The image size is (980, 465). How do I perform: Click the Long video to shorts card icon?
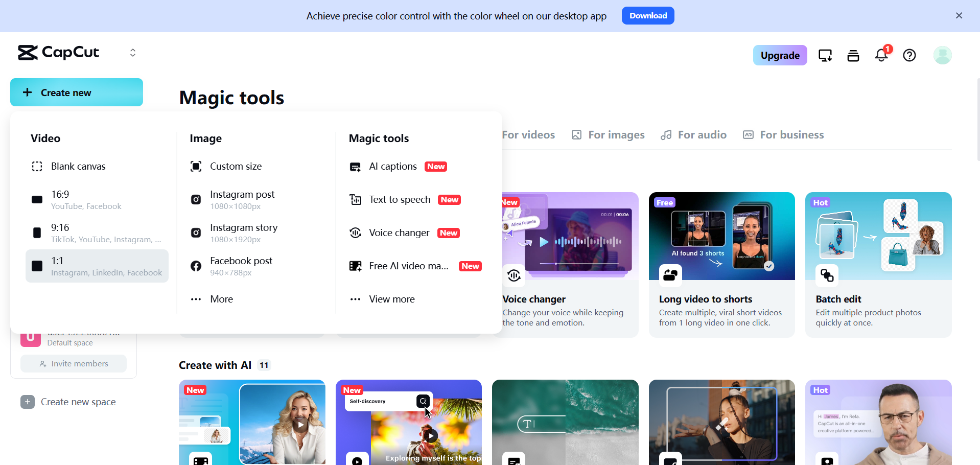pyautogui.click(x=670, y=276)
